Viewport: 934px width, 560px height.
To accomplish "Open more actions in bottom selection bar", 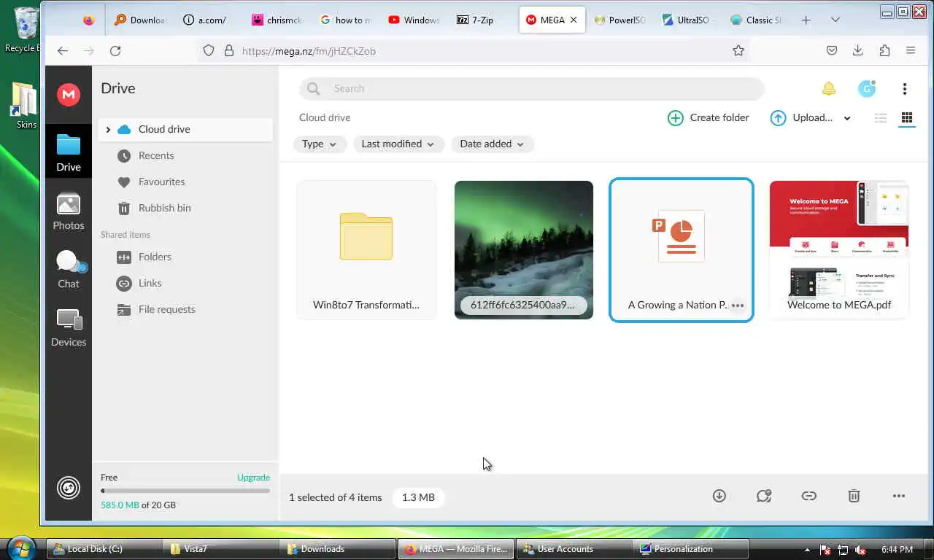I will point(899,496).
